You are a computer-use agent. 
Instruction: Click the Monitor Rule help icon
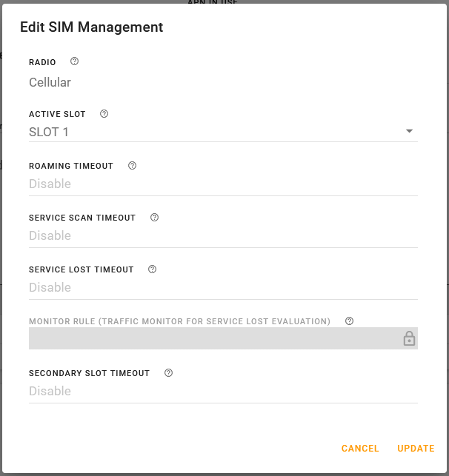[x=349, y=321]
